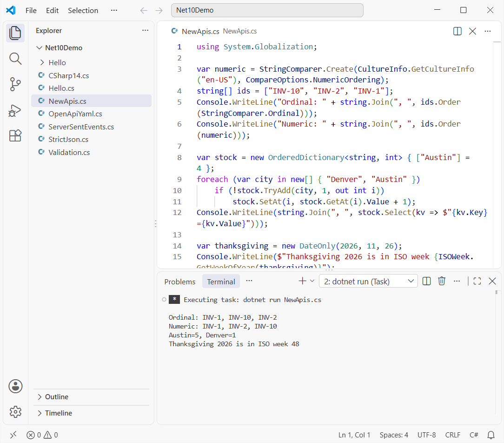Open the Source Control view

tap(15, 84)
